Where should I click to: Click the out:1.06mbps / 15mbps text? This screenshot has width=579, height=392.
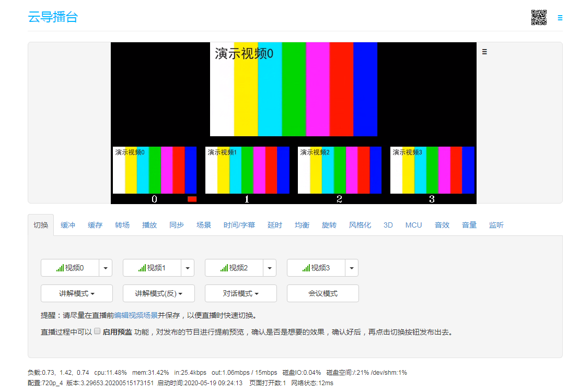coord(245,373)
